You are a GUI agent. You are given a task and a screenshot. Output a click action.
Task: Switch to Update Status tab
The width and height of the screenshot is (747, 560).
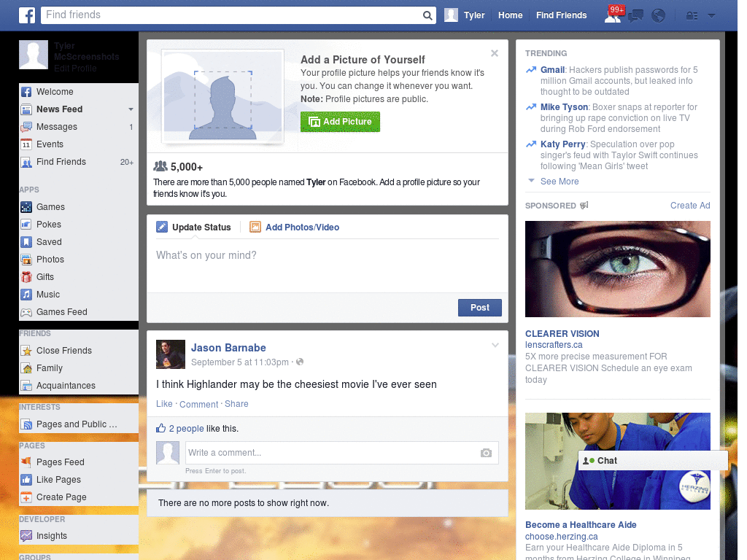[x=193, y=227]
